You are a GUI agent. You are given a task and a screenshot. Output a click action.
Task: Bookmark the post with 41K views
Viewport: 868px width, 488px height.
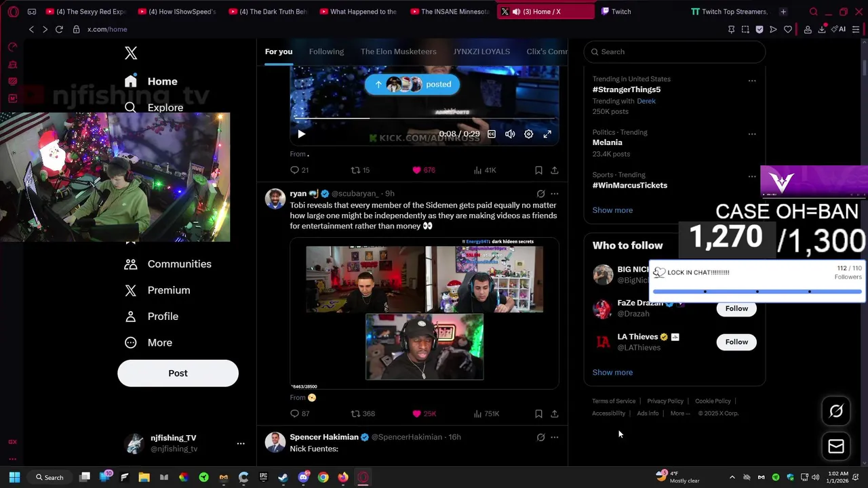point(538,170)
